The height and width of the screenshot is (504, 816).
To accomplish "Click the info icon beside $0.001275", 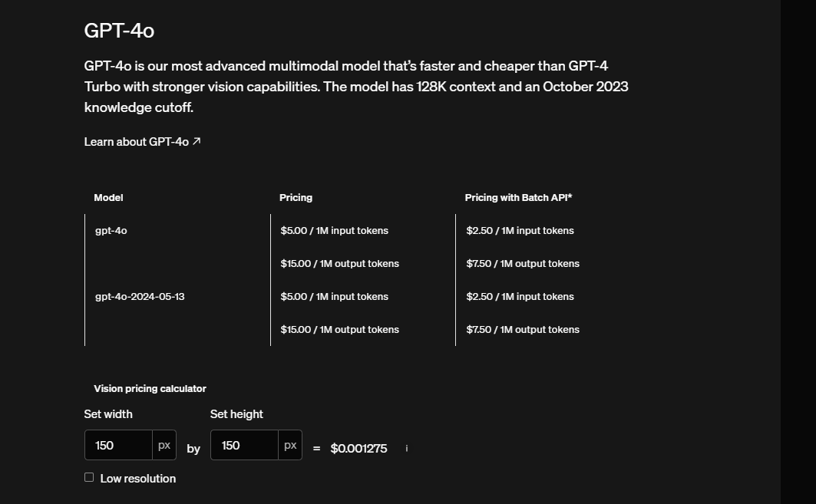I will (406, 449).
